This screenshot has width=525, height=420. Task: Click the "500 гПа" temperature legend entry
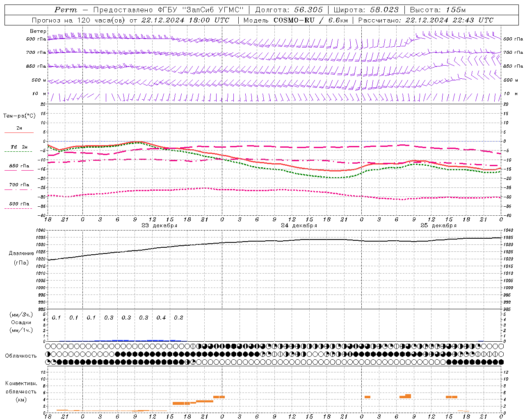click(19, 204)
